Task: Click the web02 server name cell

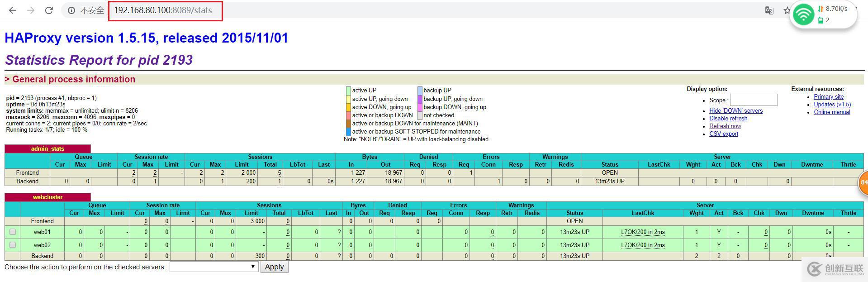Action: [x=42, y=245]
